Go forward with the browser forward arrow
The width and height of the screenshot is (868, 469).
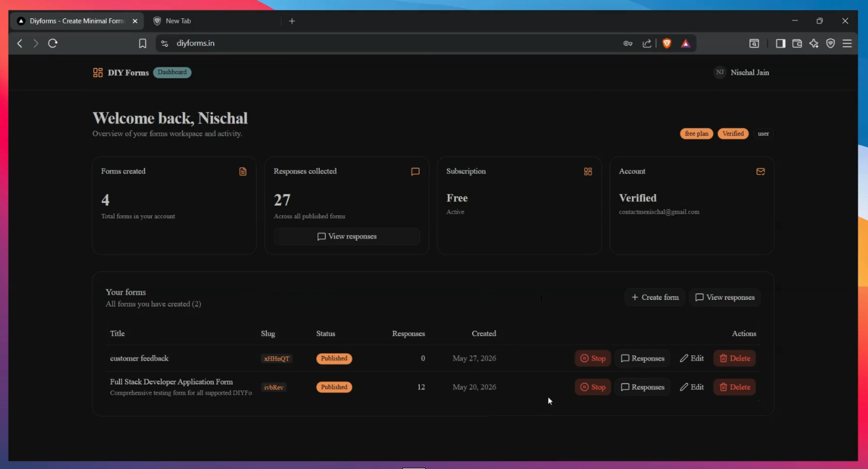tap(36, 43)
